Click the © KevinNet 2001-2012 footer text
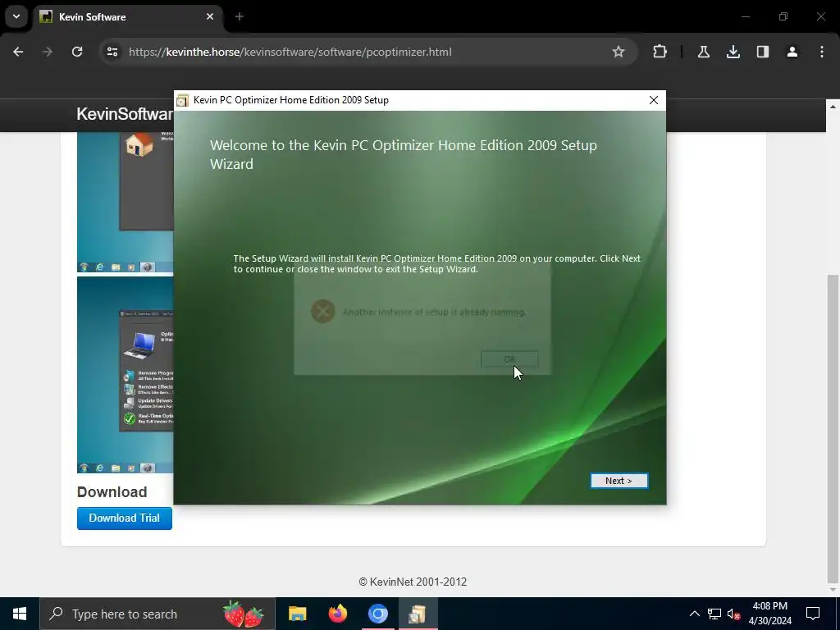 click(413, 582)
